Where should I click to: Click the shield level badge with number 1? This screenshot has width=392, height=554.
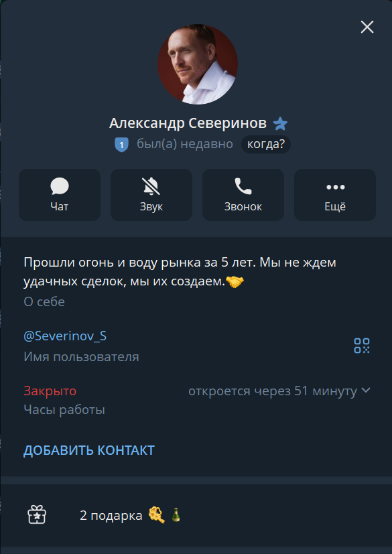121,145
